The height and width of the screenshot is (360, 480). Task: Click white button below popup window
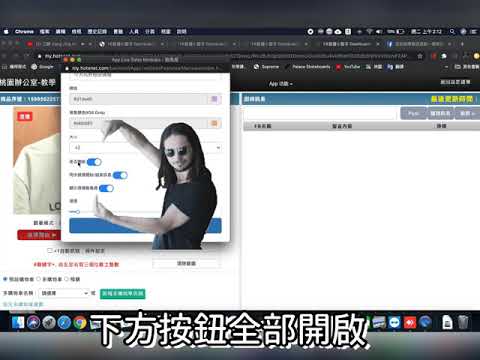click(x=186, y=263)
